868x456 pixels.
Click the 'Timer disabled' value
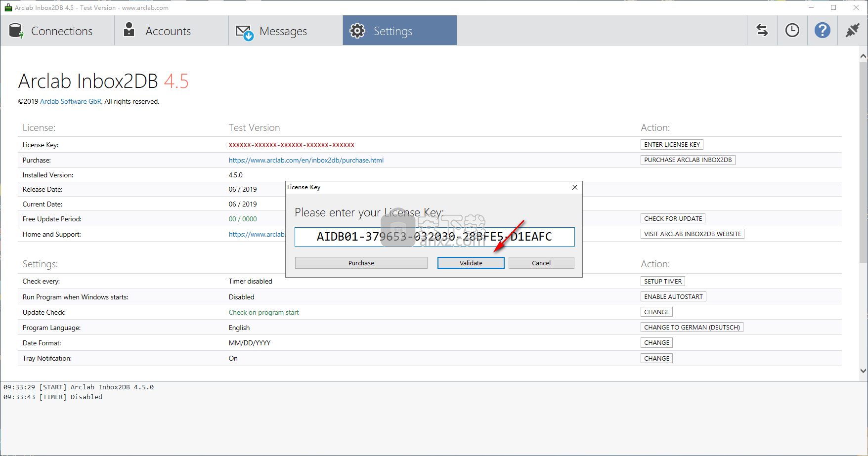[251, 282]
